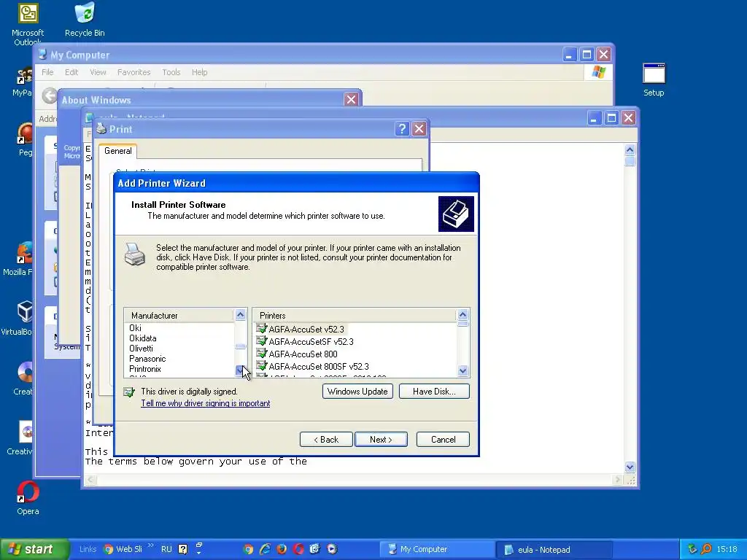Launch Internet Explorer from quick launch

tap(265, 549)
